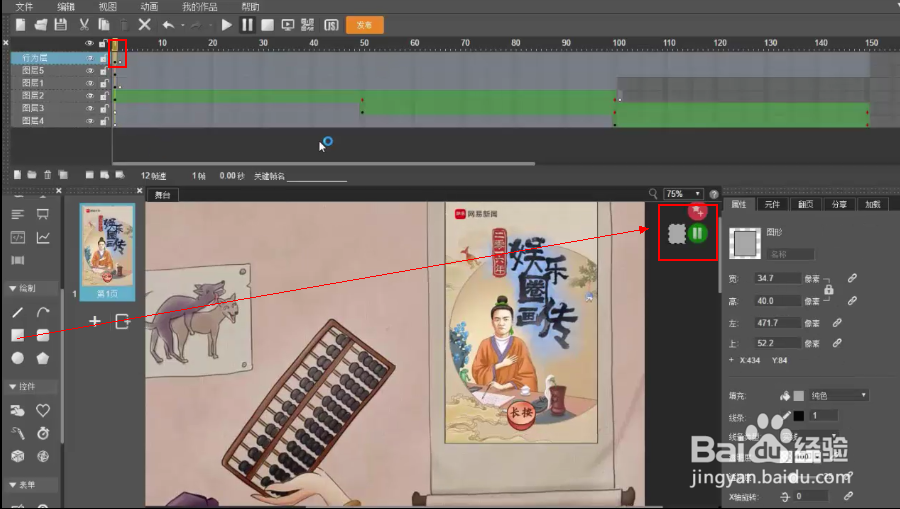Viewport: 900px width, 509px height.
Task: Select the rounded rectangle tool
Action: (43, 335)
